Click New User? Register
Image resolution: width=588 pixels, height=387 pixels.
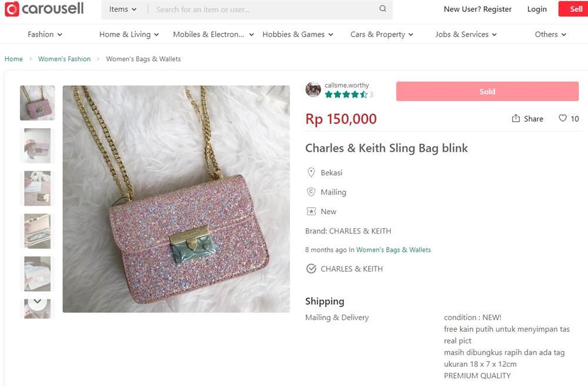(477, 9)
